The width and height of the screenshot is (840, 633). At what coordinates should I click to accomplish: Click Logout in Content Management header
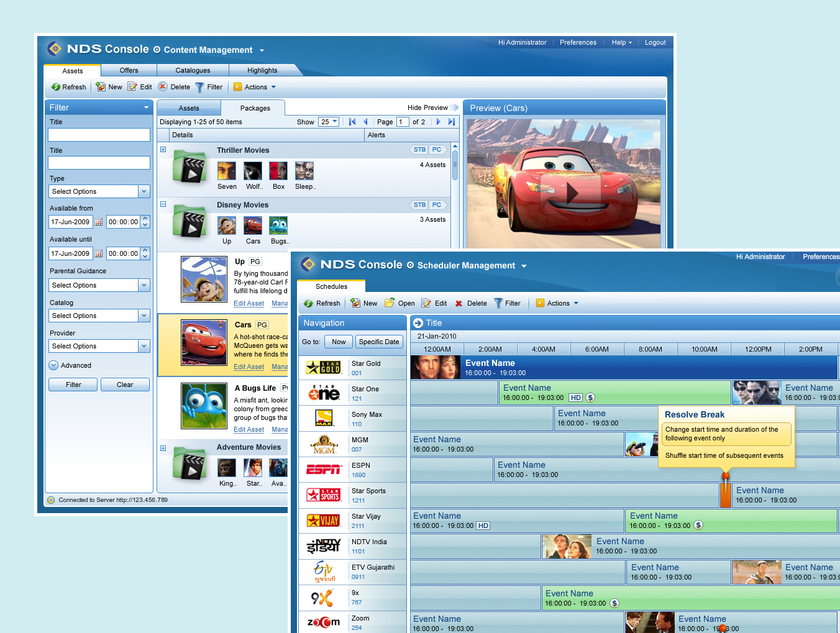pyautogui.click(x=655, y=42)
